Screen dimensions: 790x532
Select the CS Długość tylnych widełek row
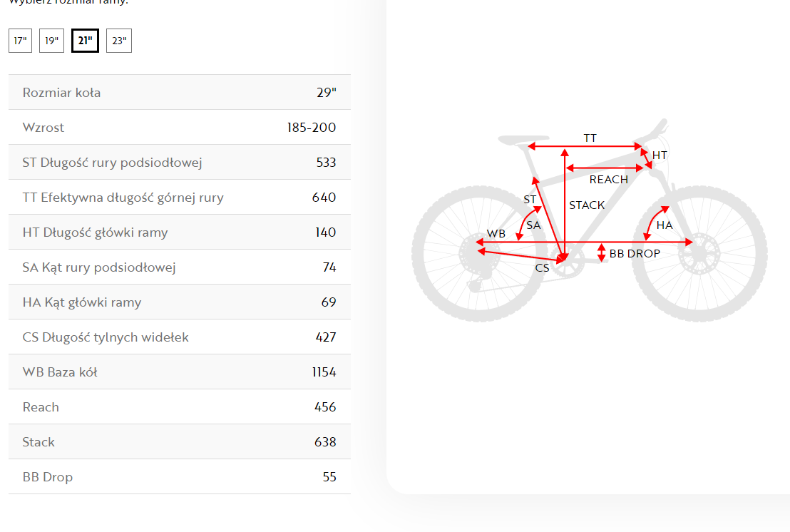(x=179, y=337)
